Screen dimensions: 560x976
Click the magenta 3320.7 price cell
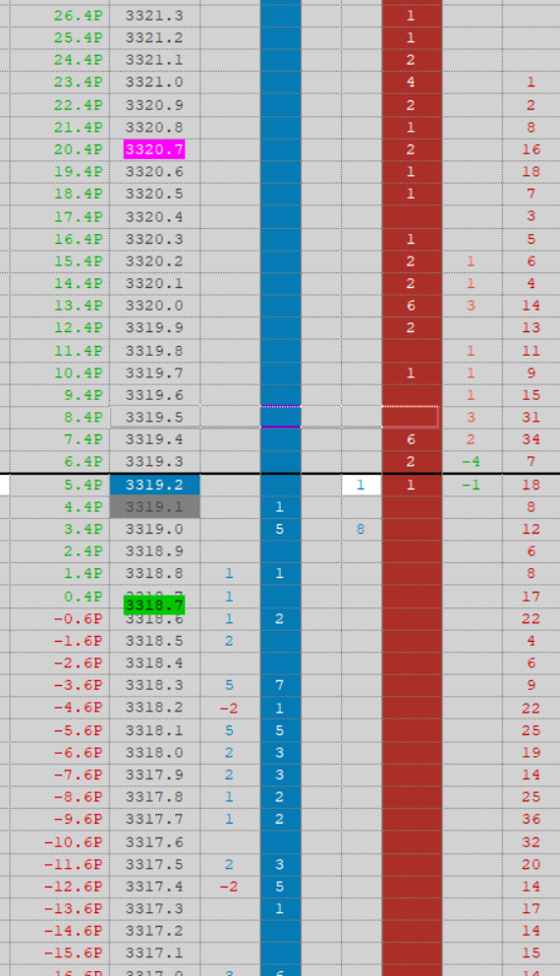[x=154, y=149]
